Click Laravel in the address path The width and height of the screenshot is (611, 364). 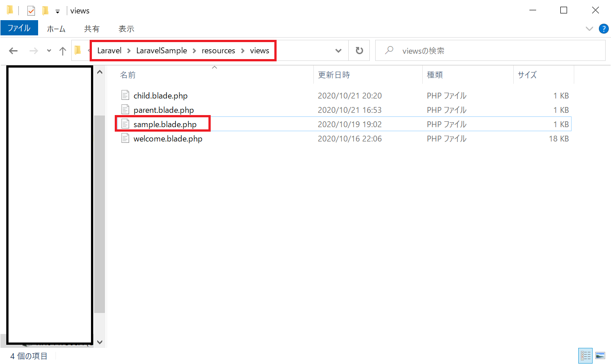[x=109, y=51]
